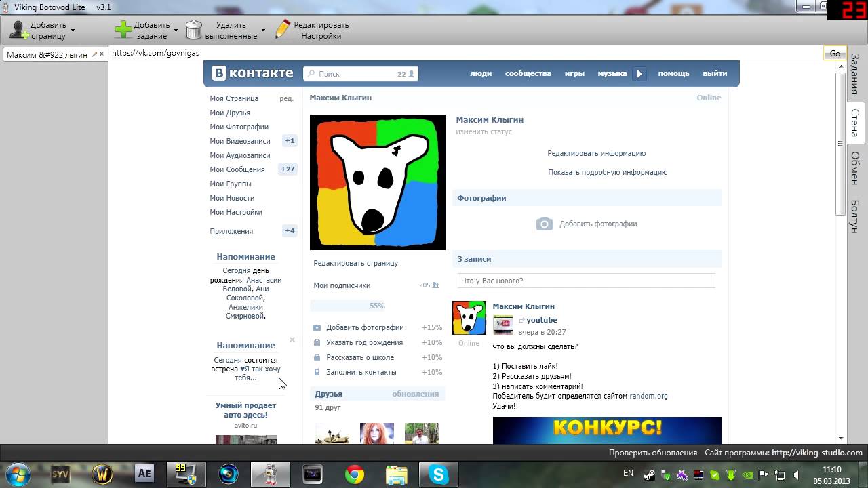Open Приложения in sidebar
The height and width of the screenshot is (488, 868).
point(231,231)
